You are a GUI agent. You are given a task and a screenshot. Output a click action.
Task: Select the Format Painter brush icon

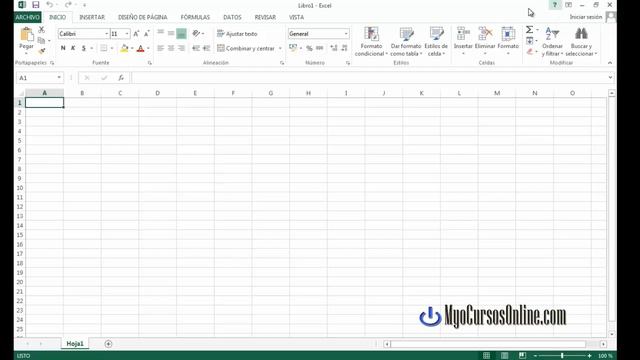[42, 51]
